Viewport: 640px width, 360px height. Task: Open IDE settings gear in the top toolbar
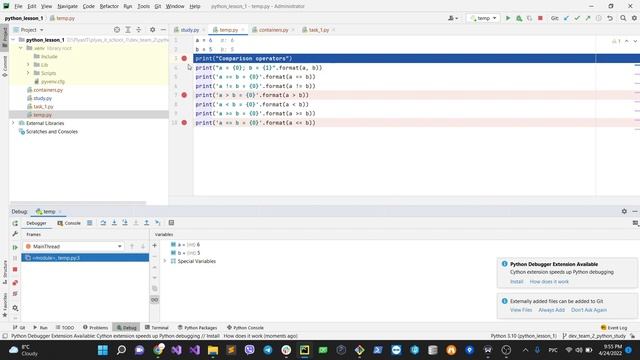click(x=634, y=18)
